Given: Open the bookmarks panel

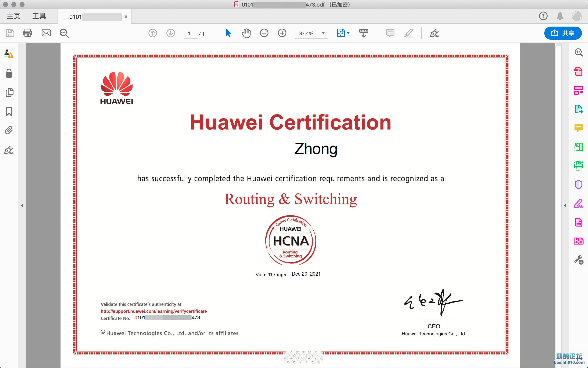Looking at the screenshot, I should pyautogui.click(x=9, y=112).
